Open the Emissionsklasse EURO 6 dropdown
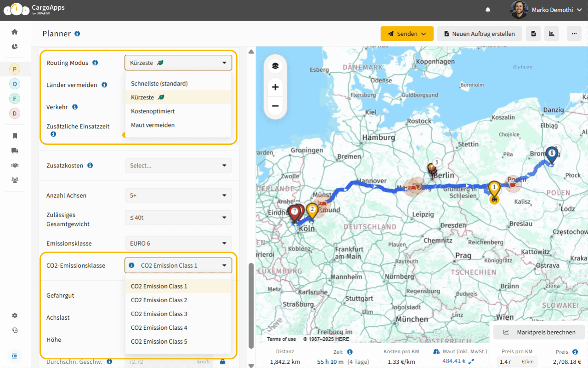Viewport: 588px width, 368px height. coord(178,243)
